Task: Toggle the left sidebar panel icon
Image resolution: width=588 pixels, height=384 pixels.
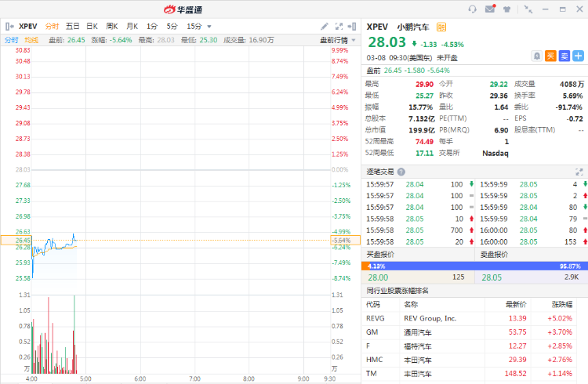Action: click(x=9, y=26)
